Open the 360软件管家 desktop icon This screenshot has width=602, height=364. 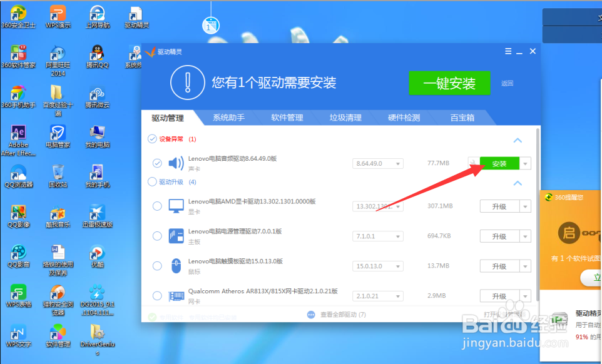pyautogui.click(x=18, y=57)
